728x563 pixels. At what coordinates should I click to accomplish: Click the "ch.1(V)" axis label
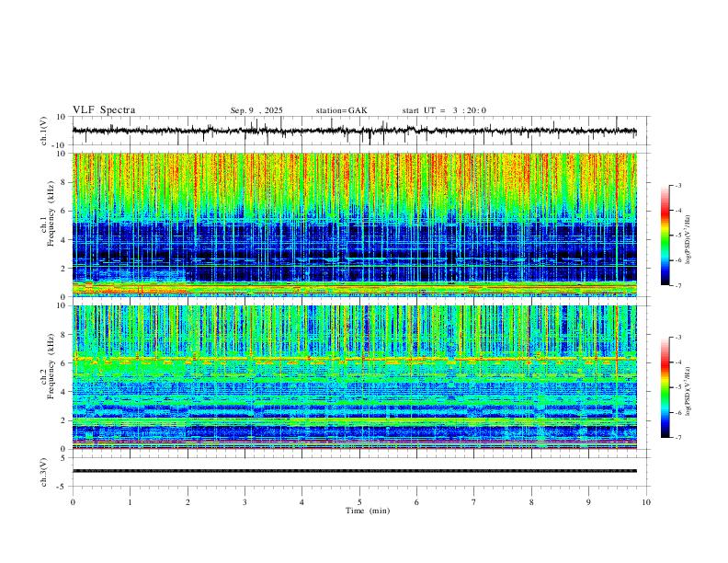(x=44, y=131)
